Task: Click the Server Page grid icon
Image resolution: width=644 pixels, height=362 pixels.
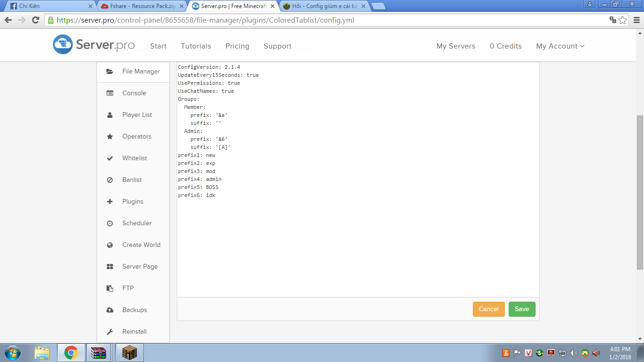Action: 110,267
